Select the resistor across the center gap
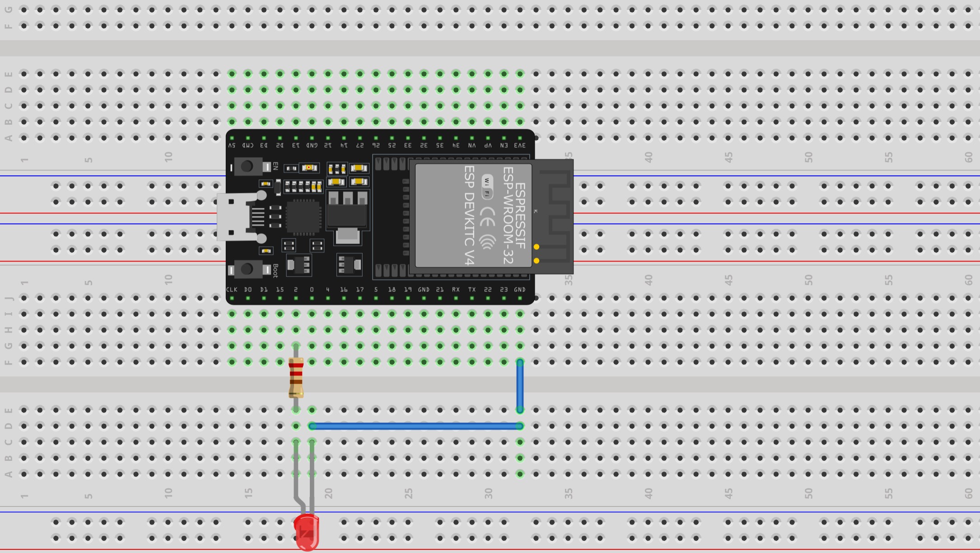Screen dimensions: 980x553 click(x=296, y=377)
